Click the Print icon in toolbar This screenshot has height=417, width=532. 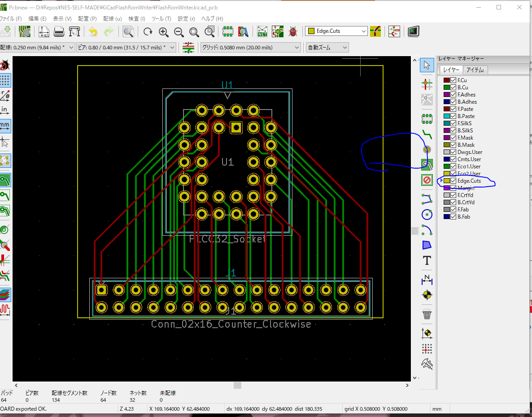(59, 31)
